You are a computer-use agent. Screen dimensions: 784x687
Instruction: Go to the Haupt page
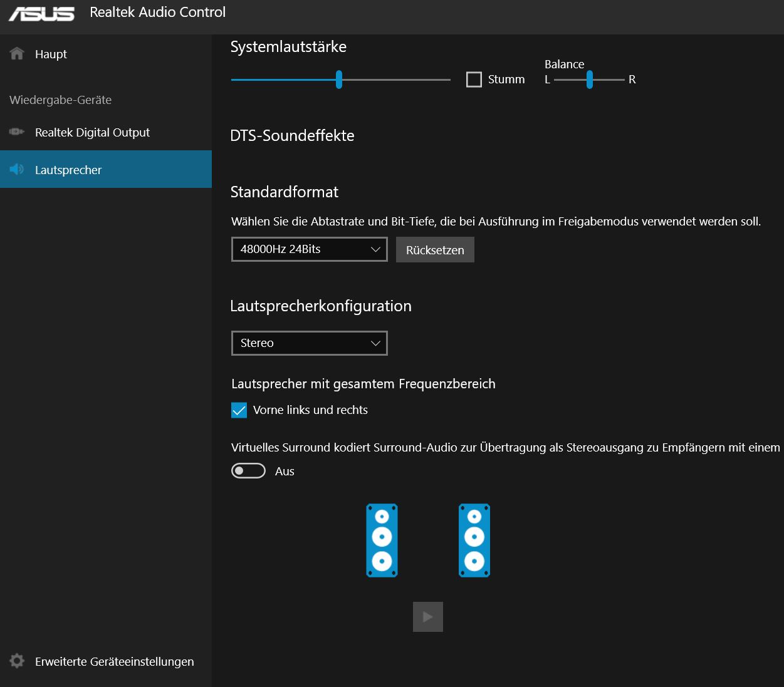[51, 54]
